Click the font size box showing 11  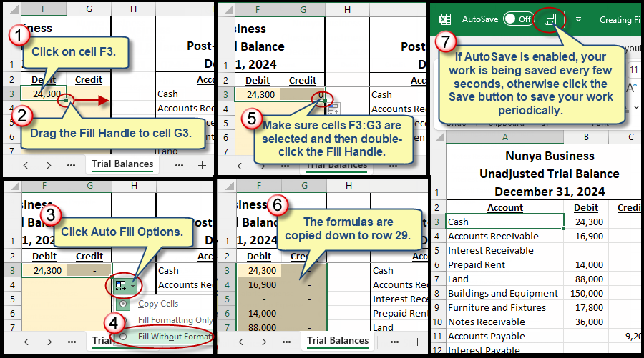634,70
